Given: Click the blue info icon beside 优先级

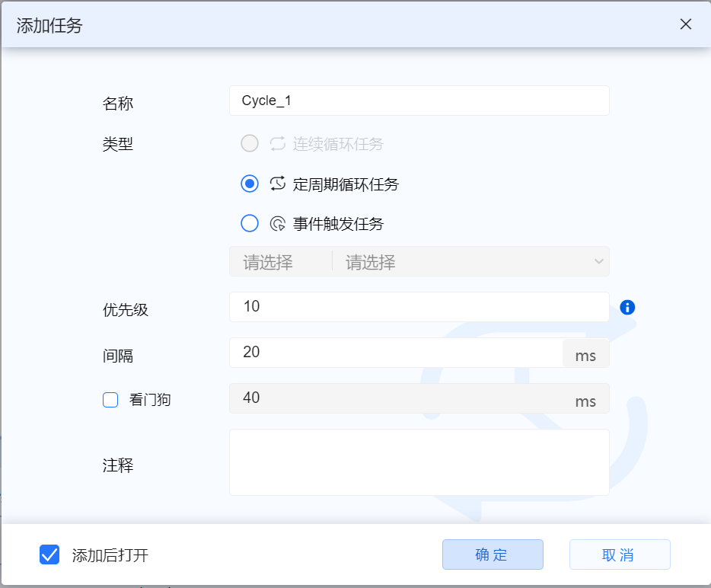Looking at the screenshot, I should point(627,307).
